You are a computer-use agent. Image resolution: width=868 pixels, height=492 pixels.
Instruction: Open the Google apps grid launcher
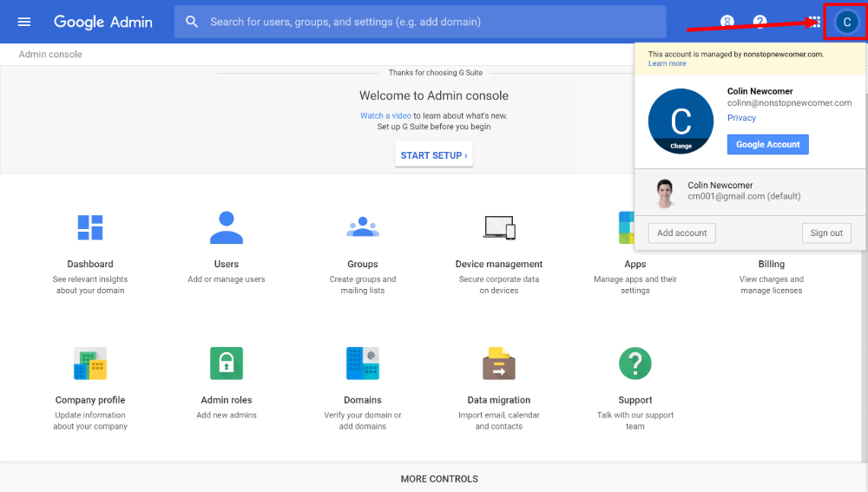click(x=814, y=23)
